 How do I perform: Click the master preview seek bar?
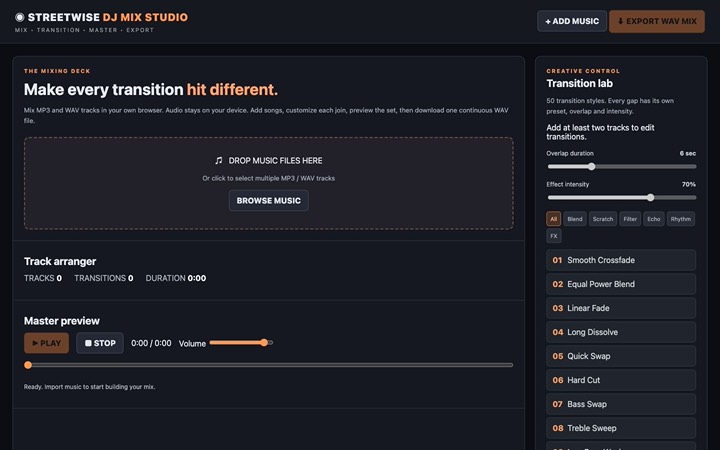click(269, 365)
